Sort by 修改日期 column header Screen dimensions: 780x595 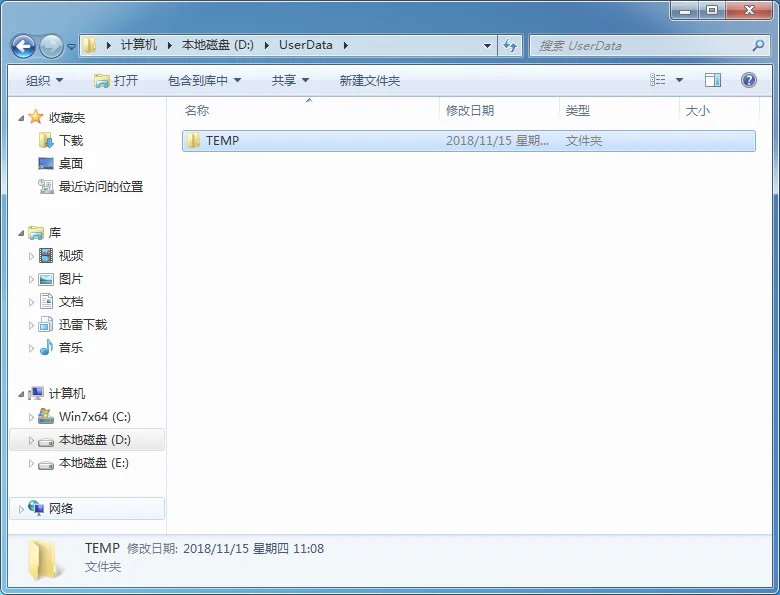tap(470, 111)
